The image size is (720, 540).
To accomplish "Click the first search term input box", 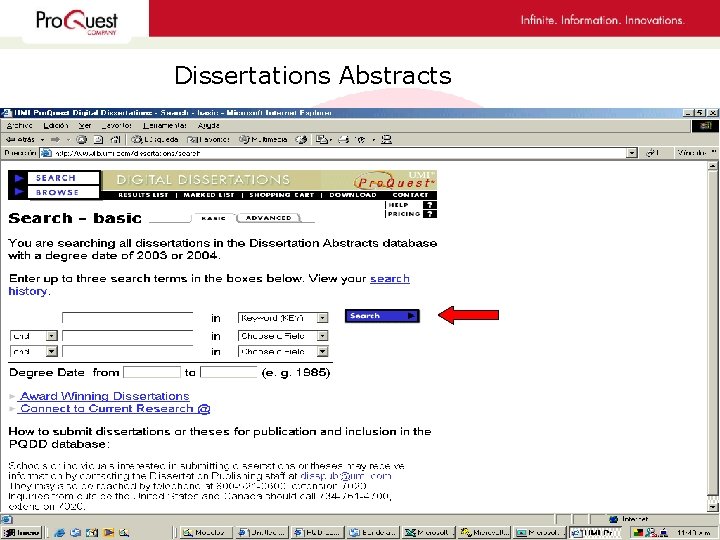I will [128, 318].
